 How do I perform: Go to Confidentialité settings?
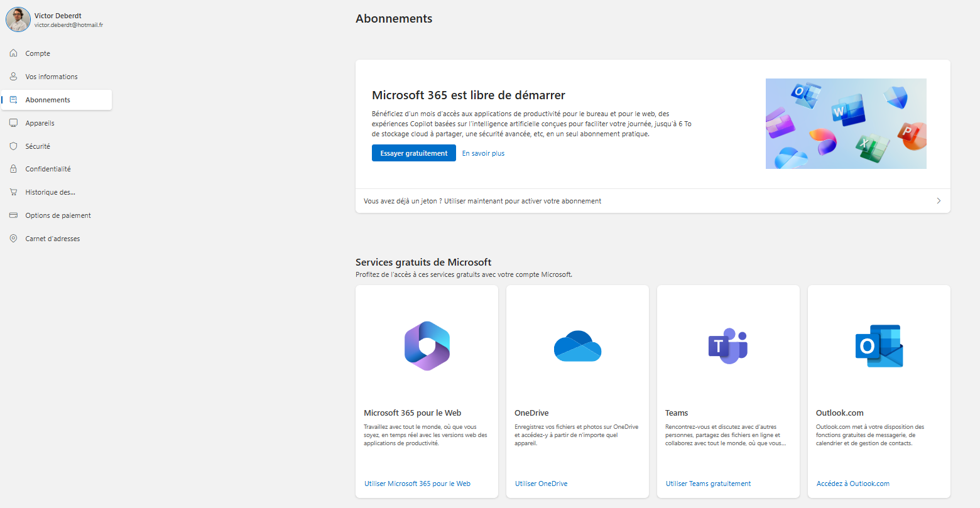[x=57, y=169]
